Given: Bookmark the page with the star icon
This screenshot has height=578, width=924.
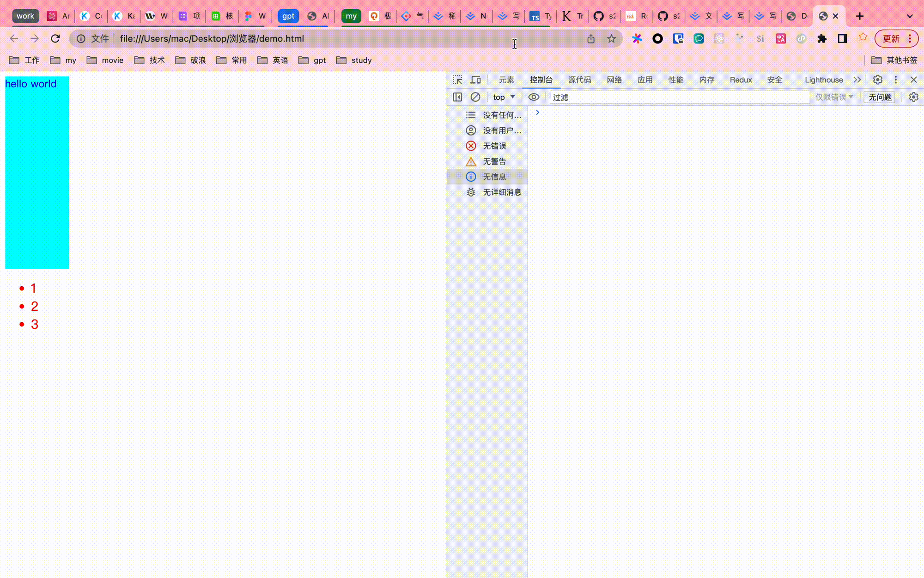Looking at the screenshot, I should point(612,38).
